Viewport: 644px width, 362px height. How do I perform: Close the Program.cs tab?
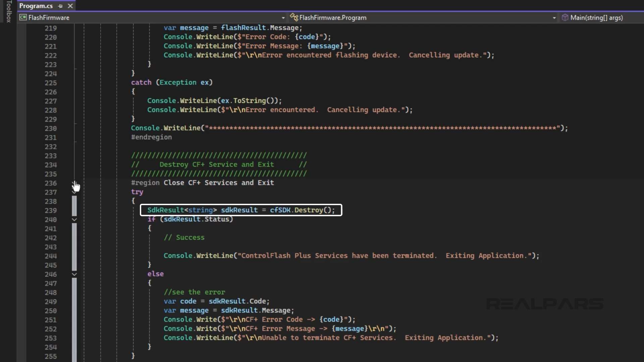(x=70, y=6)
